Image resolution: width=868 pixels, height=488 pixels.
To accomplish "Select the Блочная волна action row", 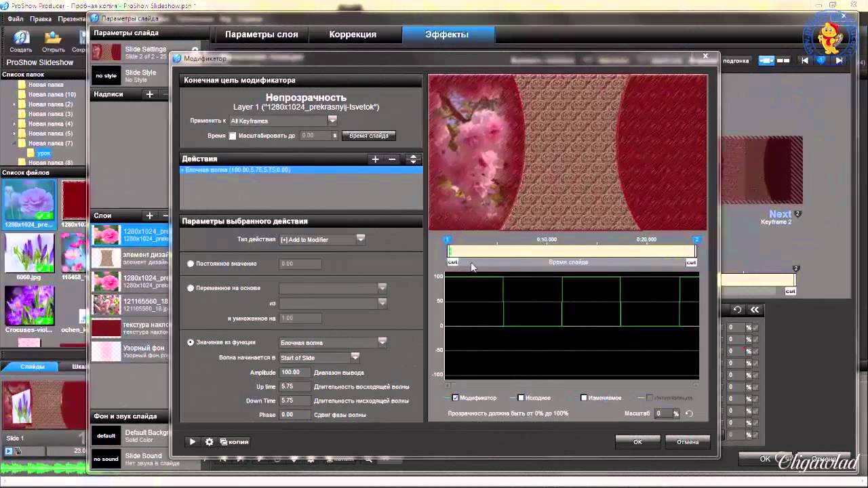I will click(301, 170).
